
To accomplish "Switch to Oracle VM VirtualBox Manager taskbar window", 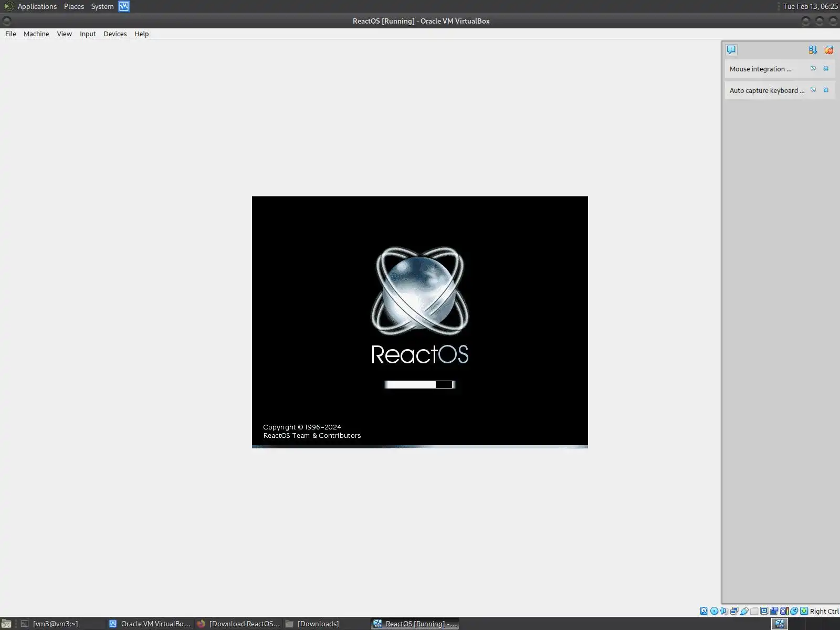I will point(150,624).
